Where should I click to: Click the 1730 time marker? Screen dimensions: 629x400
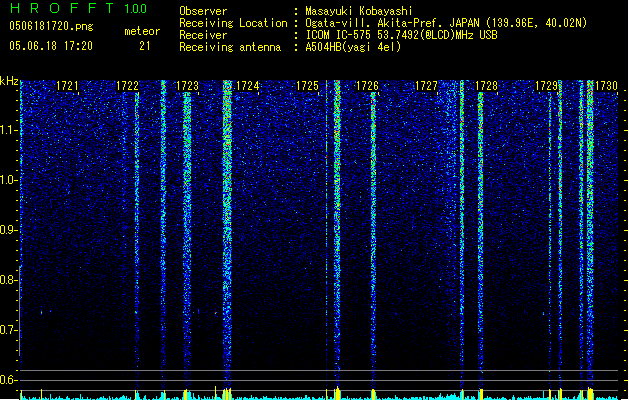click(x=606, y=86)
